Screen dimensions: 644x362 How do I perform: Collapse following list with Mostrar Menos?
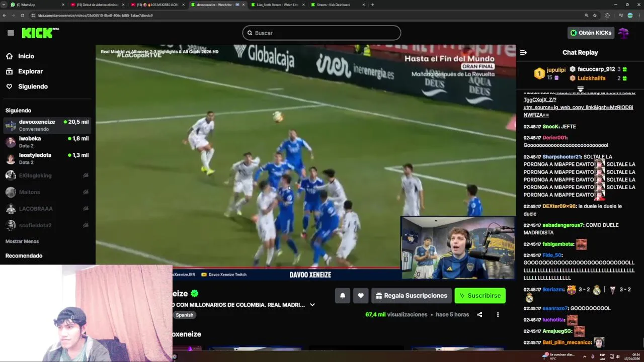(x=22, y=241)
